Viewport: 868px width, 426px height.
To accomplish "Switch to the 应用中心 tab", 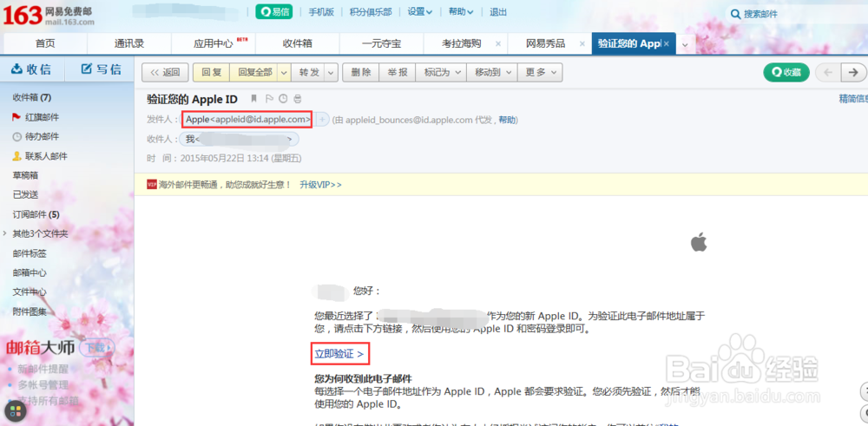I will (214, 43).
